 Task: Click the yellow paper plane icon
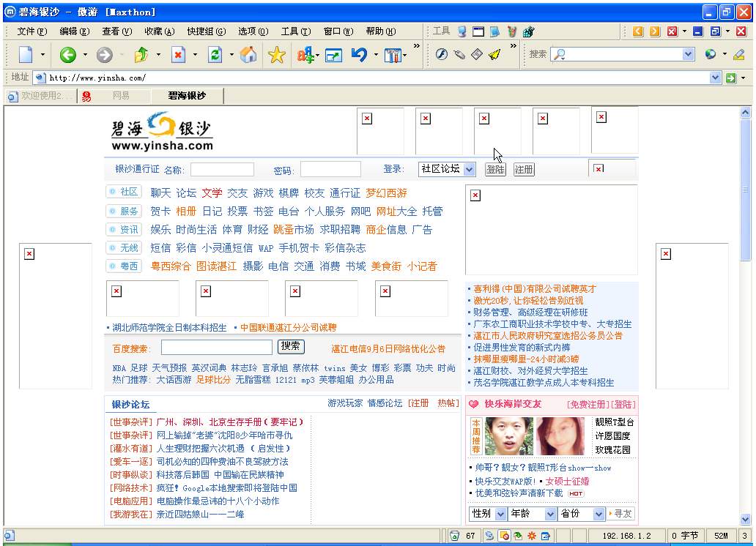494,54
